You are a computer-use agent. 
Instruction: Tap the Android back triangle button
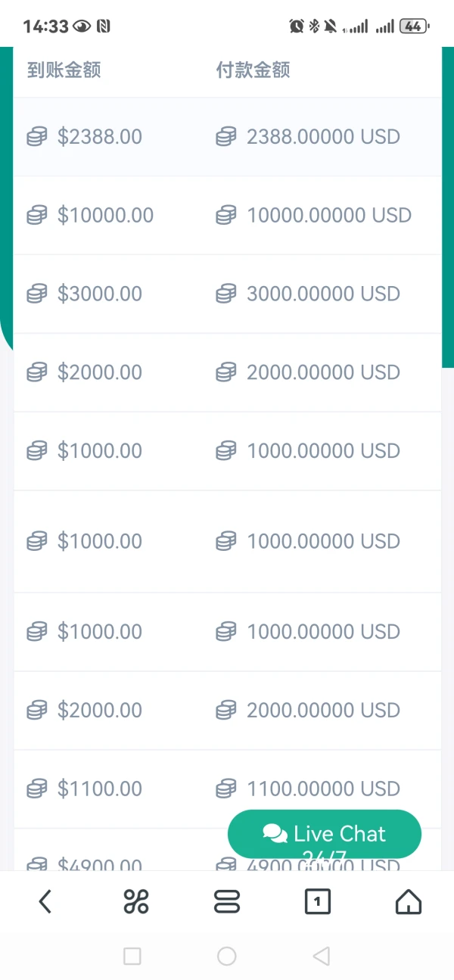tap(322, 956)
